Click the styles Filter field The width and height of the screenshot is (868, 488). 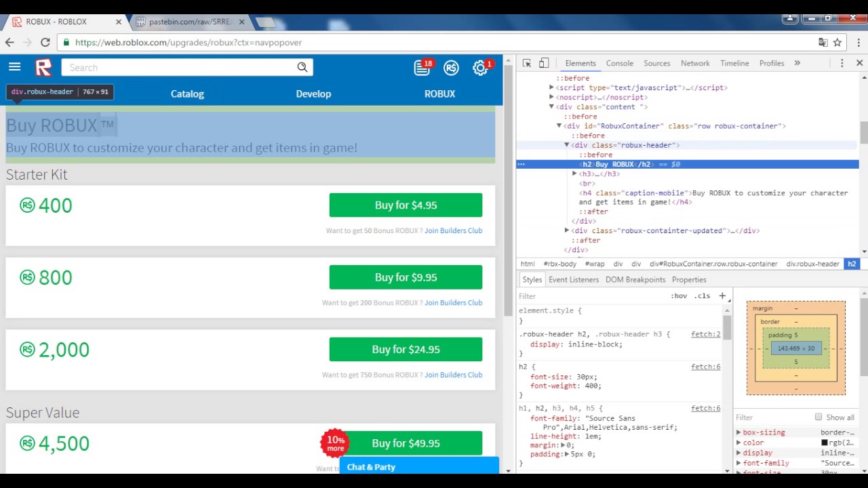(590, 296)
